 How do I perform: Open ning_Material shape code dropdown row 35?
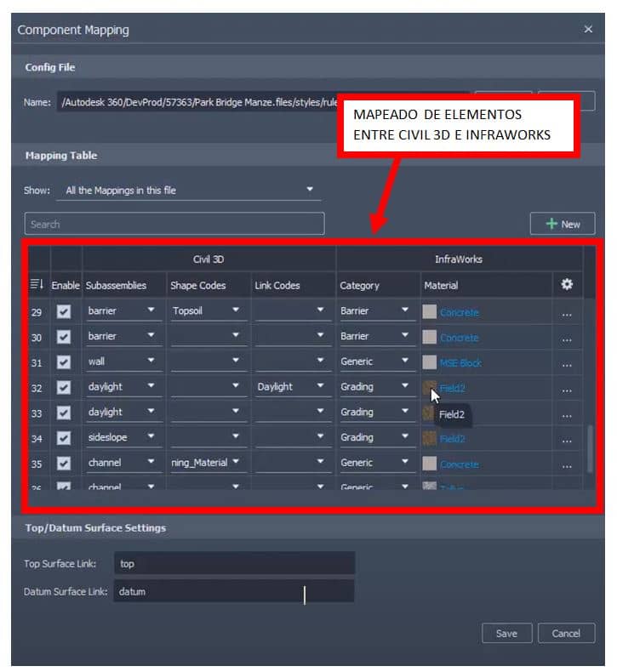pyautogui.click(x=209, y=463)
